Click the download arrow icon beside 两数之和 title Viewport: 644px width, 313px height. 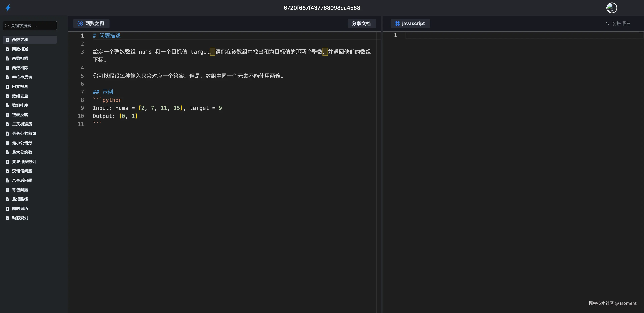80,23
